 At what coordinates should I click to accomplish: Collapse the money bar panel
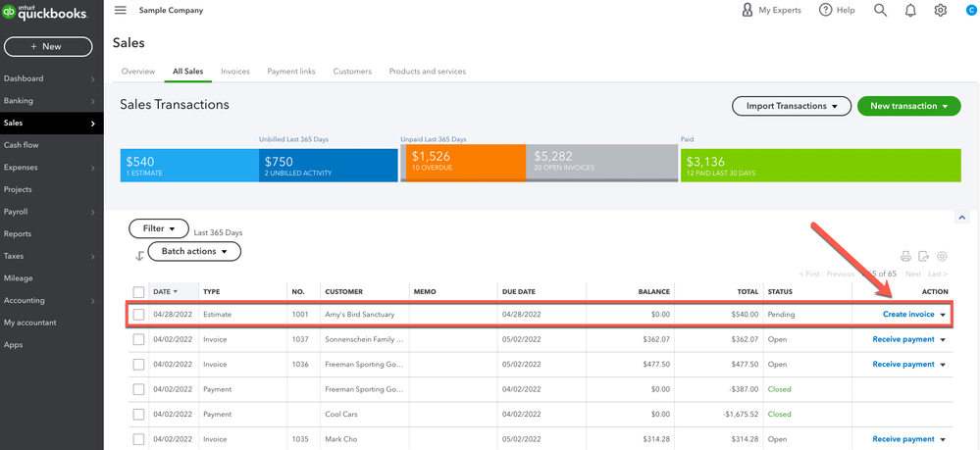[961, 217]
